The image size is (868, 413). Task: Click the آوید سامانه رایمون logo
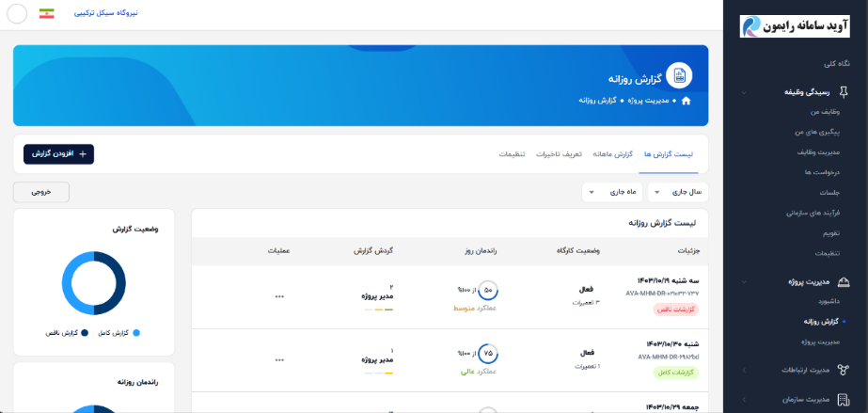pyautogui.click(x=795, y=26)
